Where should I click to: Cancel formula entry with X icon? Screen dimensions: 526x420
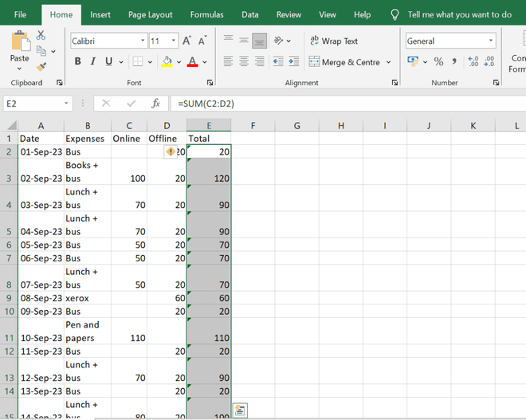pos(106,104)
